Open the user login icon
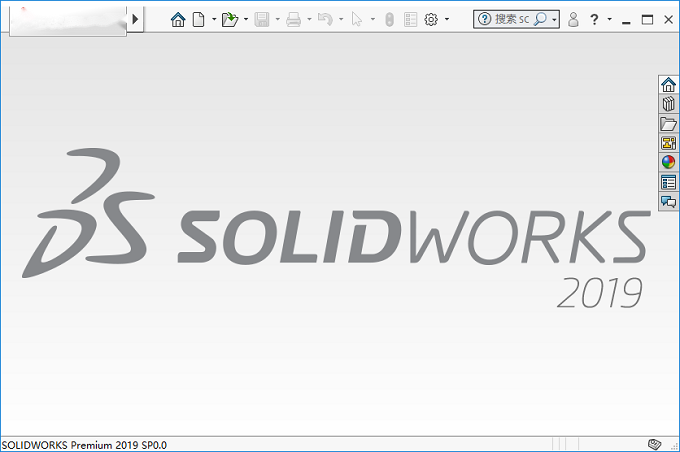Viewport: 680px width, 452px height. (573, 20)
